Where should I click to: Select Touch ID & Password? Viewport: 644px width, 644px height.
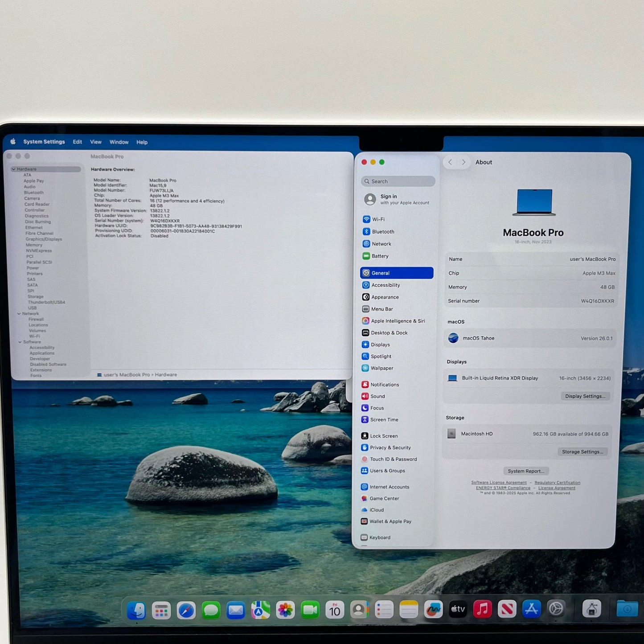tap(393, 459)
